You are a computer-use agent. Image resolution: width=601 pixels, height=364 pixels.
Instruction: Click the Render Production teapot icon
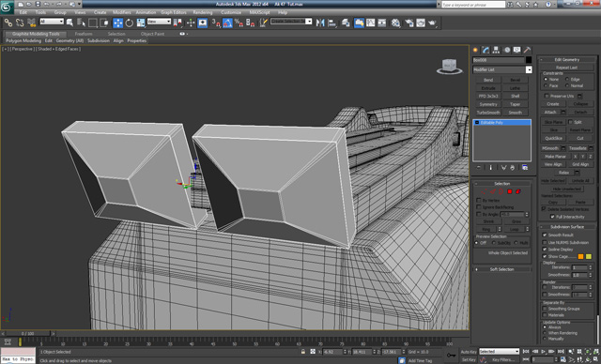pyautogui.click(x=432, y=23)
